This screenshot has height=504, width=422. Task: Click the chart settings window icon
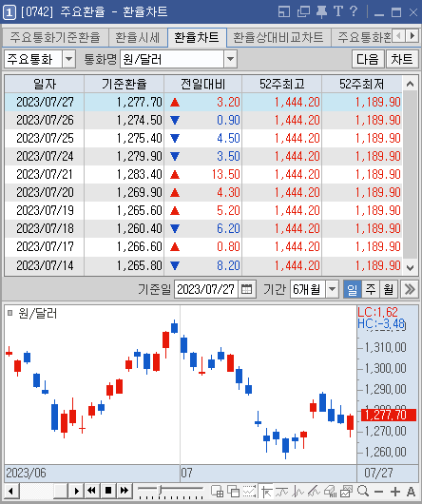(346, 491)
